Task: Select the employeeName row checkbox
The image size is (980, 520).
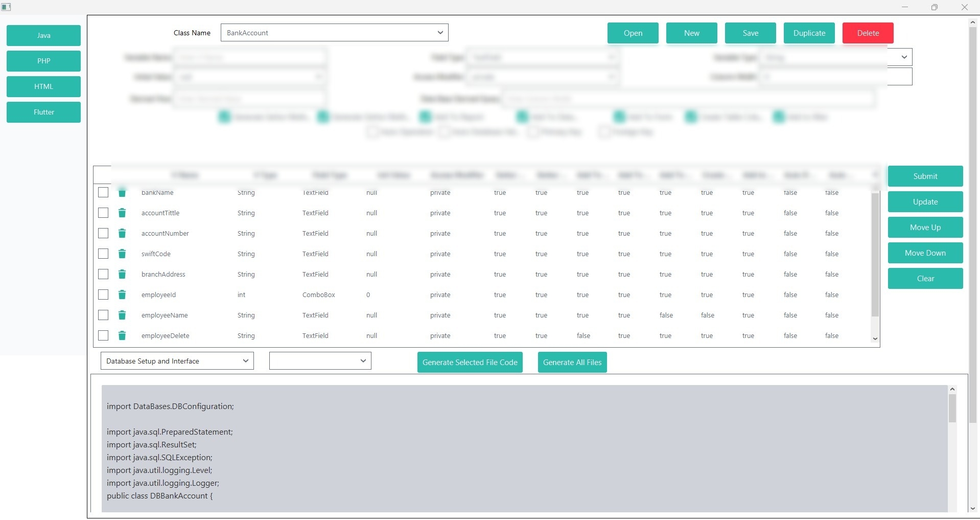Action: click(x=103, y=315)
